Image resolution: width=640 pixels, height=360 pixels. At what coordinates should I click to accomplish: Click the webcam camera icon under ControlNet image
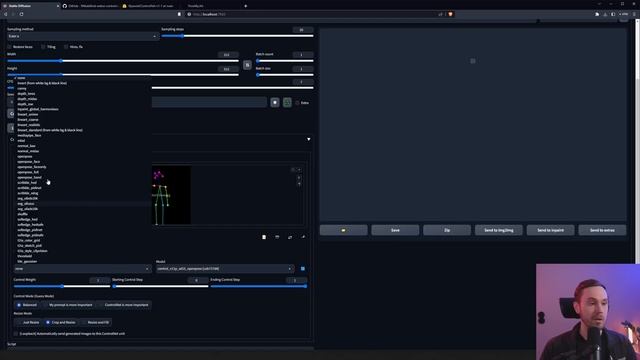(x=277, y=237)
